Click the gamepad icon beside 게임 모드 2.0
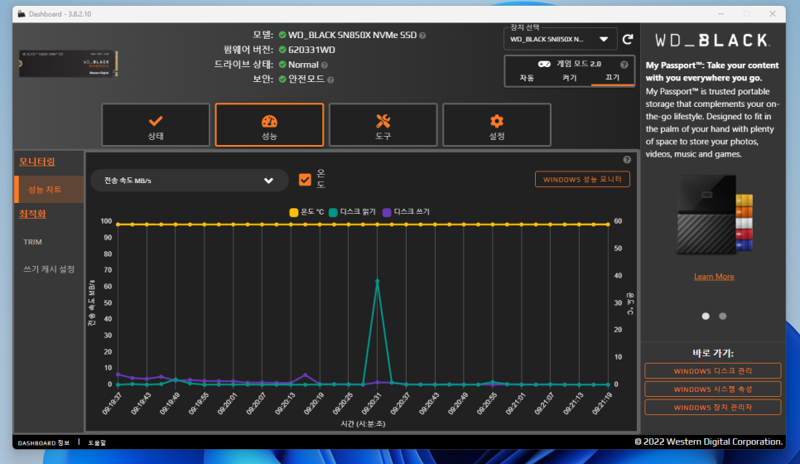This screenshot has width=800, height=464. (x=544, y=64)
